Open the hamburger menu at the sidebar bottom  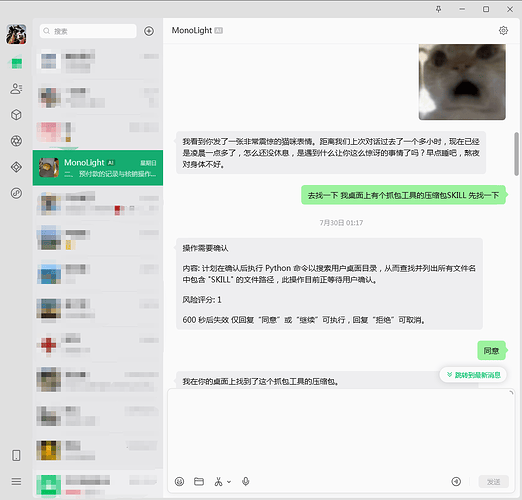16,481
